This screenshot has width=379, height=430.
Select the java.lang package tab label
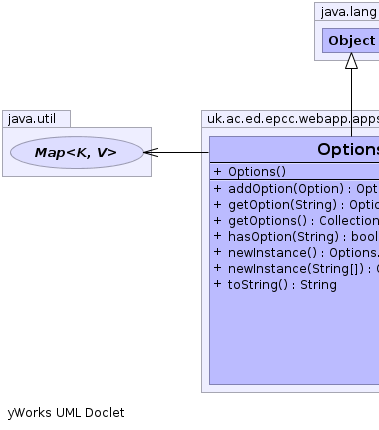tap(349, 12)
